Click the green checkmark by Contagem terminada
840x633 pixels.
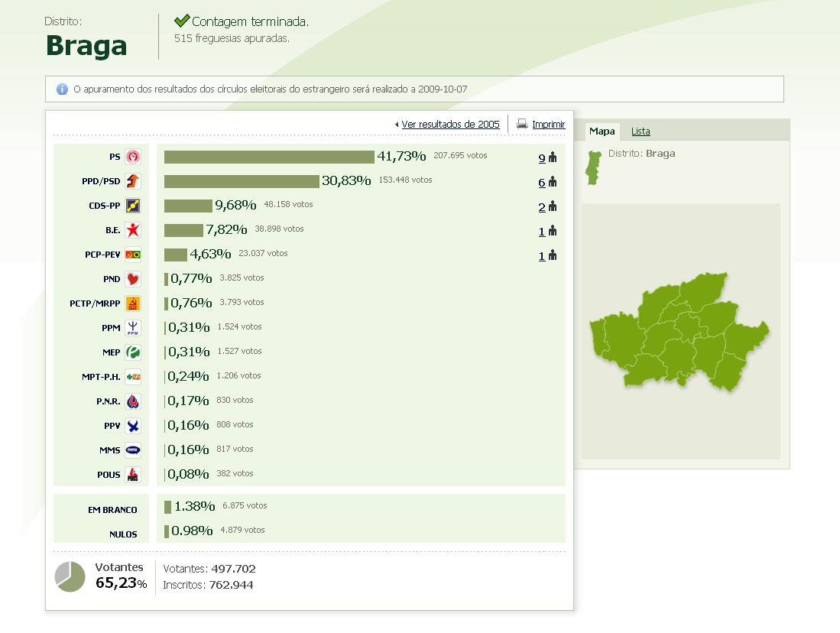pos(182,21)
